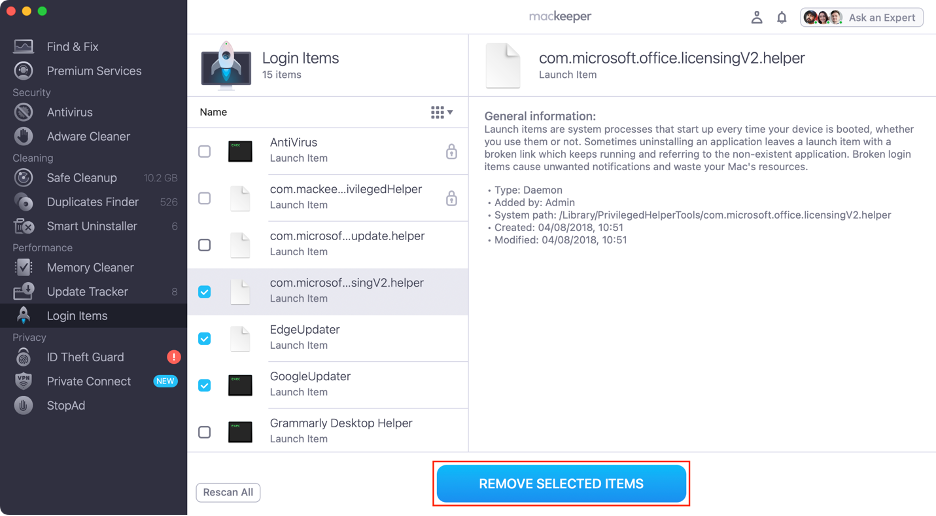Click Safe Cleanup 10.2 GB size value
This screenshot has width=936, height=516.
pyautogui.click(x=161, y=178)
